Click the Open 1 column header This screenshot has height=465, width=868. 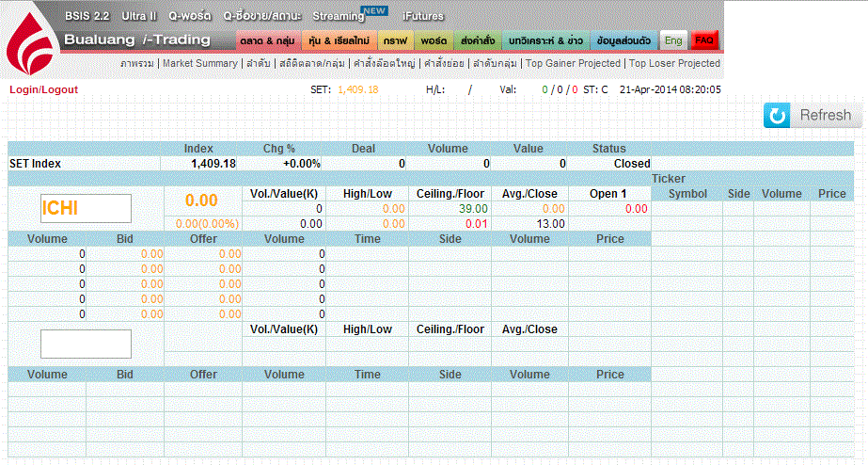(608, 194)
